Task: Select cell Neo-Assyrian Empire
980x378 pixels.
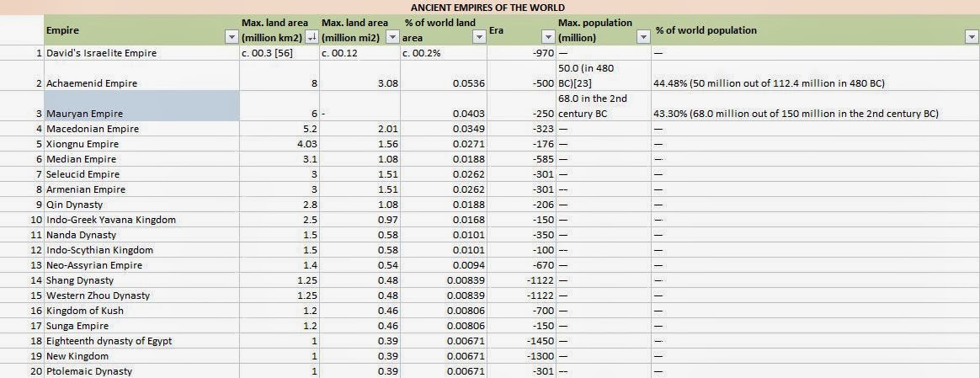Action: click(x=141, y=265)
